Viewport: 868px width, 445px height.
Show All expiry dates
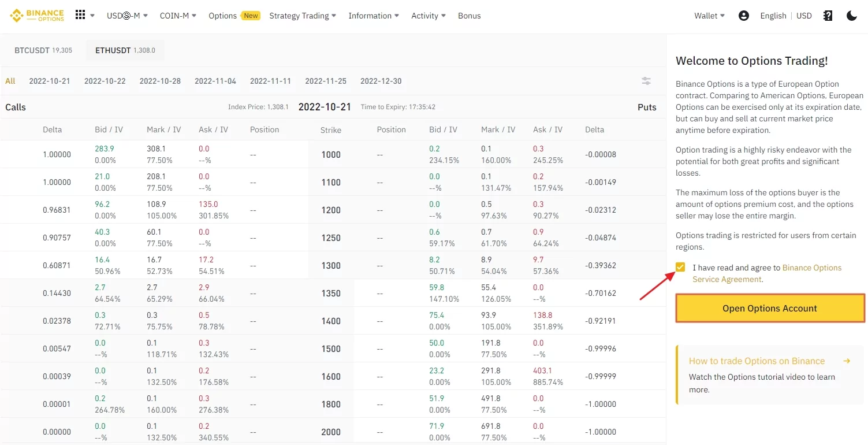tap(10, 81)
